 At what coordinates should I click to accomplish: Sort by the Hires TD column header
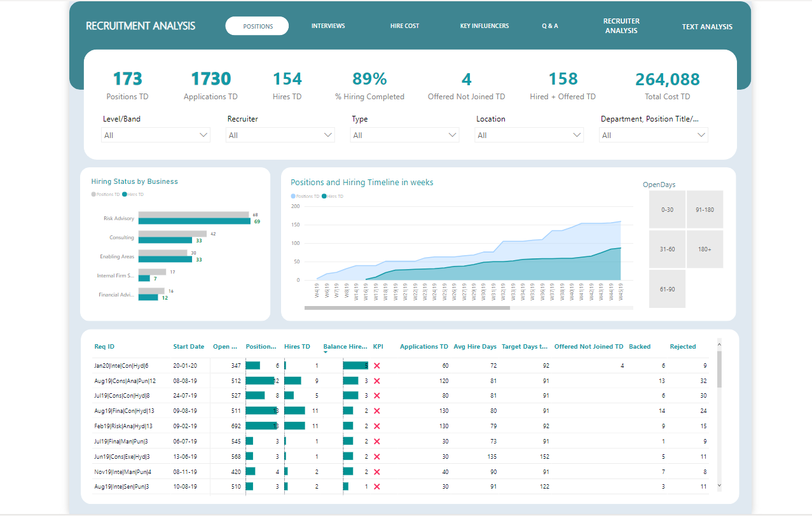click(297, 347)
